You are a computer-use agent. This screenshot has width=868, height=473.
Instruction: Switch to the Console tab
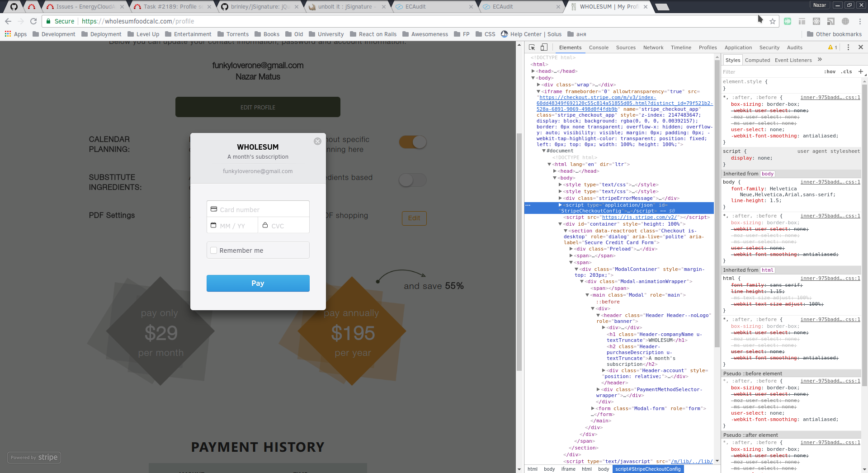(599, 47)
